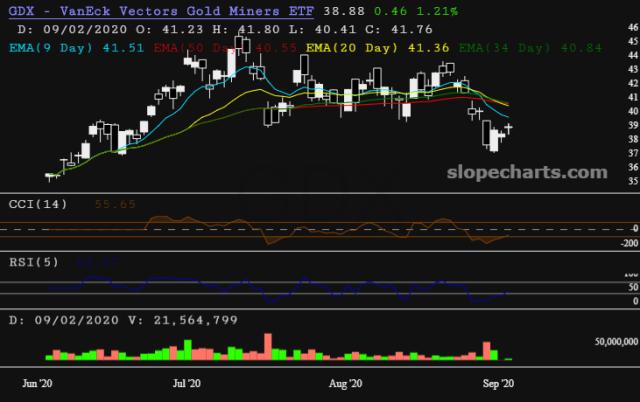Click the Sep '20 date axis label
The image size is (640, 402).
pos(498,384)
